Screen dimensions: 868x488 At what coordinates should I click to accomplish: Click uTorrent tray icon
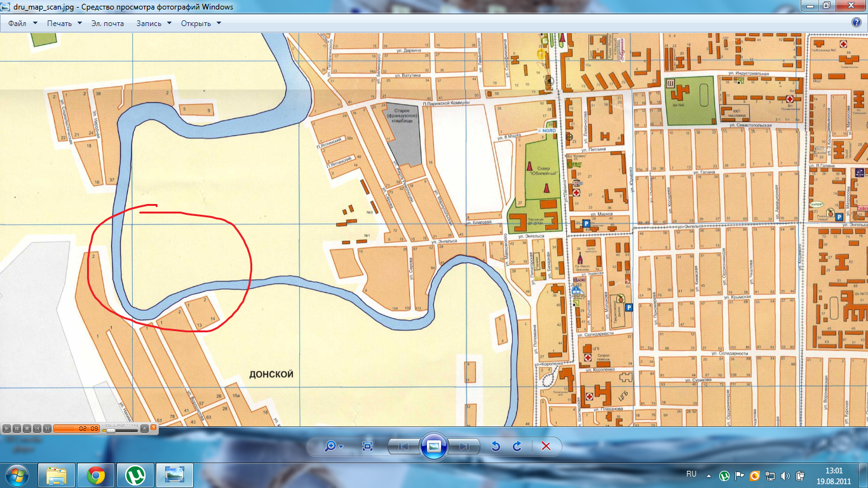point(724,475)
